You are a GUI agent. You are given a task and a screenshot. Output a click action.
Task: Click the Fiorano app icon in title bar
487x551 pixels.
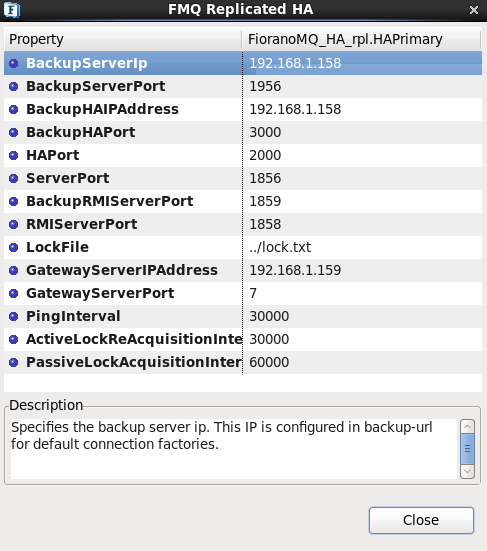(12, 9)
